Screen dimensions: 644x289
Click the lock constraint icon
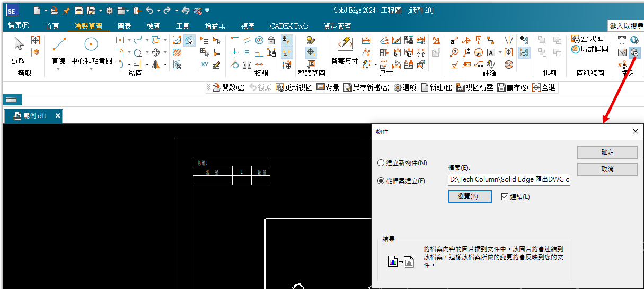[x=271, y=40]
